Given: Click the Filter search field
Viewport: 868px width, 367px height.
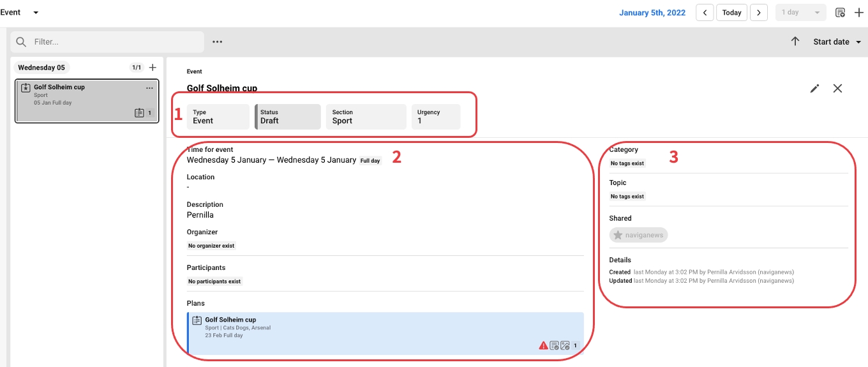Looking at the screenshot, I should tap(115, 42).
